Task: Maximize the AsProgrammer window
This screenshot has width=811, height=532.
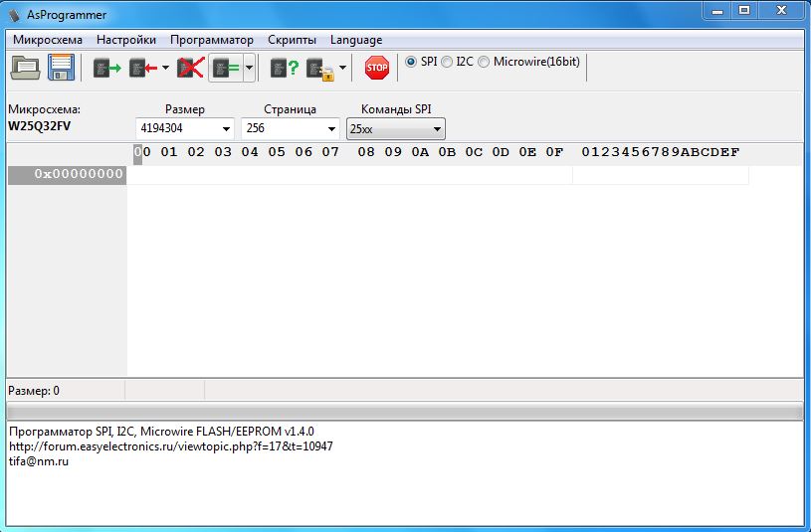Action: (x=744, y=10)
